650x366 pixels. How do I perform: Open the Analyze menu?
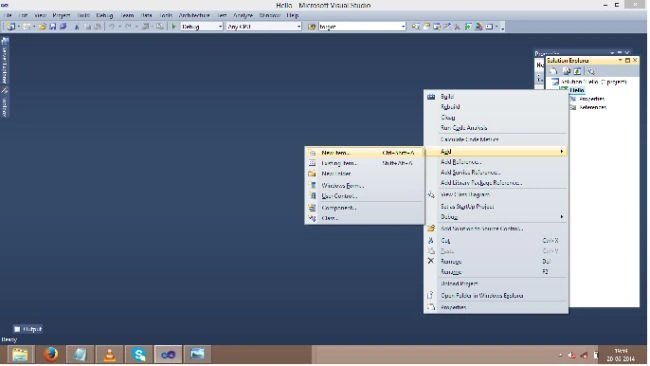243,15
